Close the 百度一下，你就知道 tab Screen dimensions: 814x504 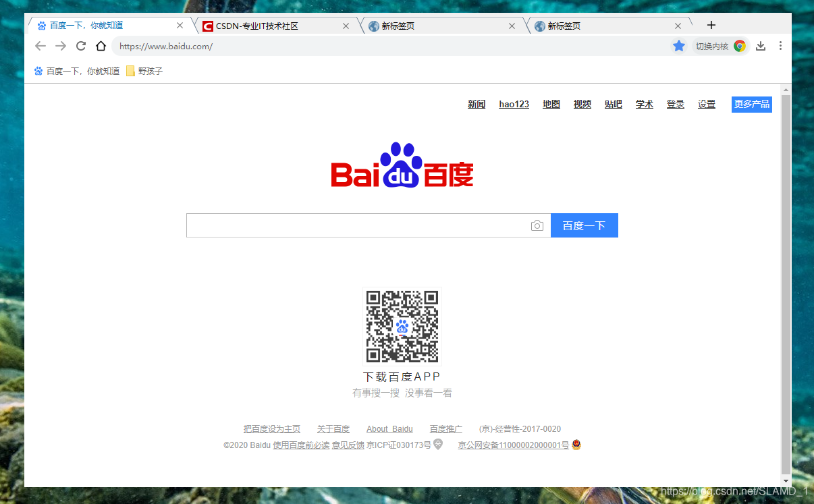pyautogui.click(x=180, y=26)
